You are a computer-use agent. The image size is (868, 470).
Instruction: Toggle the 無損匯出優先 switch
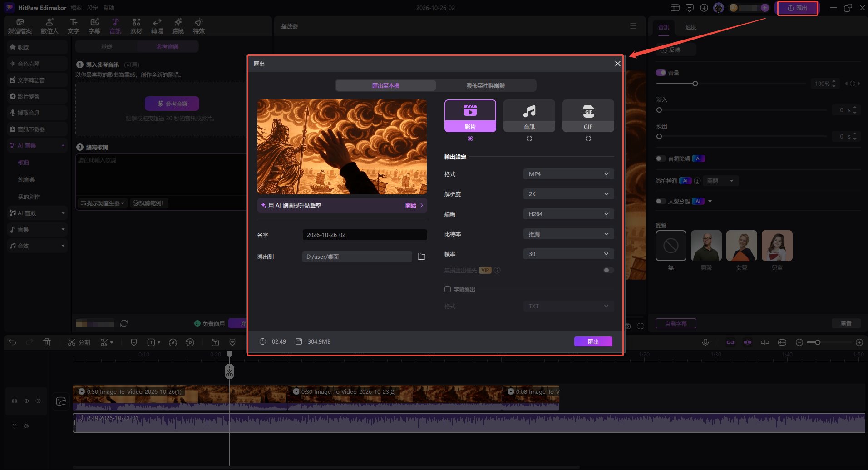608,270
